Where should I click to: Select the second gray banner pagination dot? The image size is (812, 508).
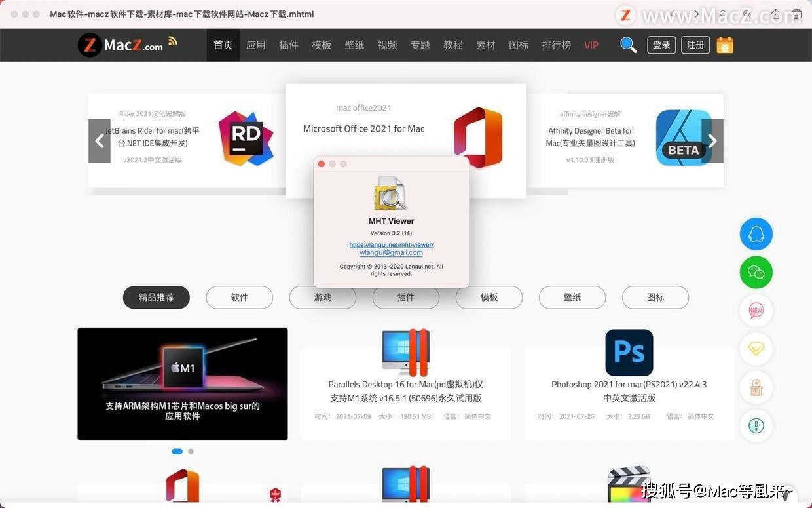[x=191, y=452]
